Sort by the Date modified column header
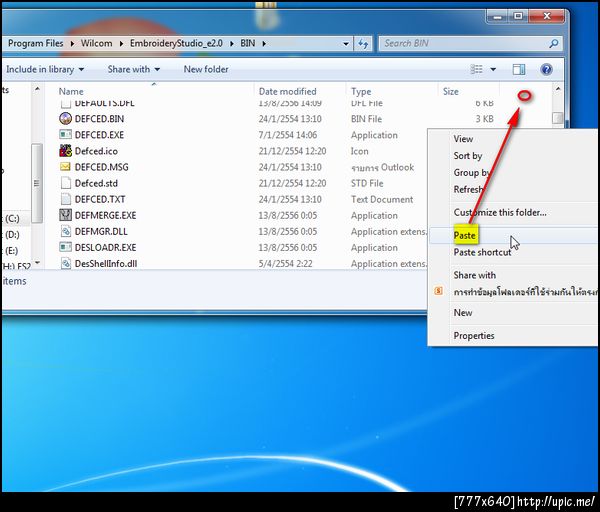Screen dimensions: 600x512 tap(287, 91)
